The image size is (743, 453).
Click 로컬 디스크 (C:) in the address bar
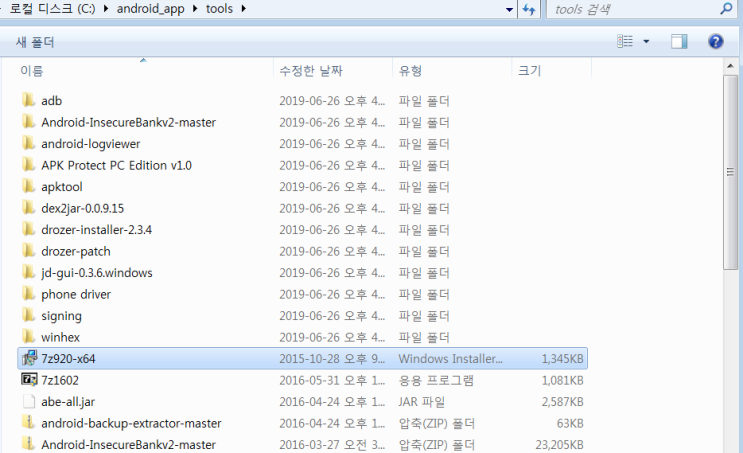(52, 9)
